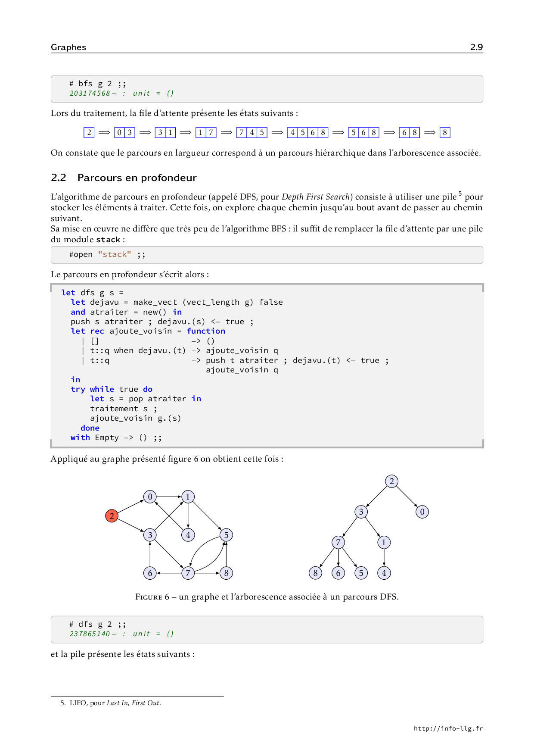Open the http://info-llg.fr footer link
This screenshot has width=534, height=756.
click(448, 728)
